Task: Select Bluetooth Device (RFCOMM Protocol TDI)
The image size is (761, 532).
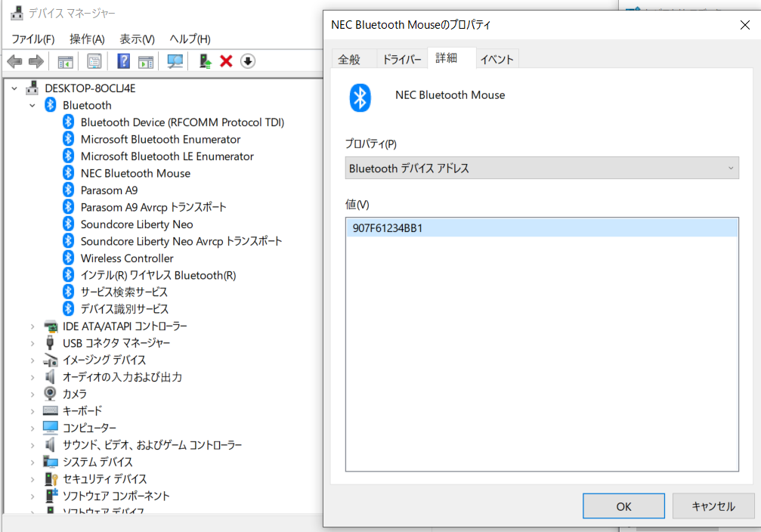Action: click(182, 122)
